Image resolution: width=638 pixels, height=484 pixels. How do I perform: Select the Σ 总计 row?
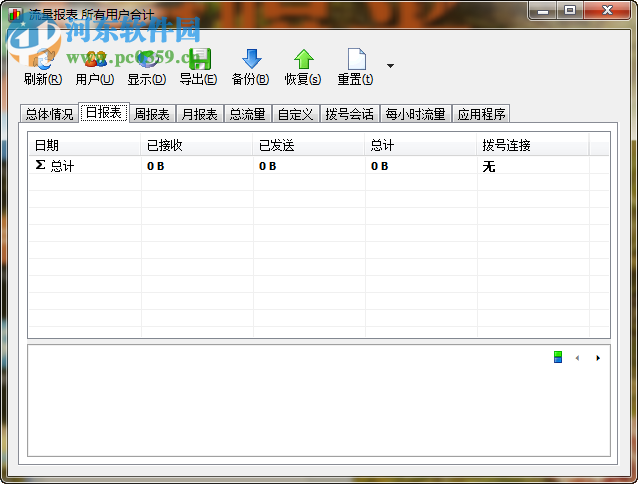(x=319, y=166)
